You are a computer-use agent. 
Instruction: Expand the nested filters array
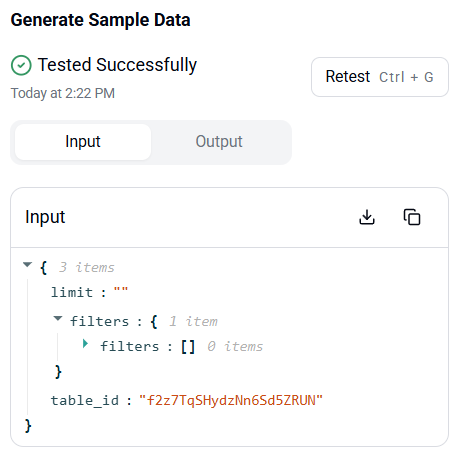click(86, 344)
